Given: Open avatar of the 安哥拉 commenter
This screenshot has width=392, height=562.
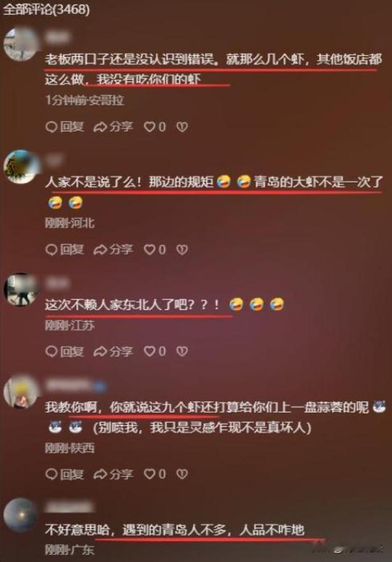Looking at the screenshot, I should click(x=21, y=44).
